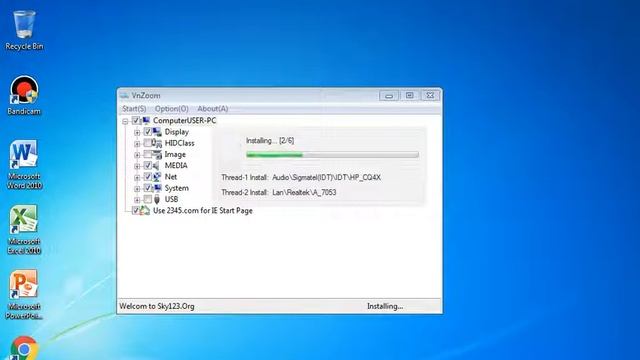Open the Microsoft Word 2010 shortcut
The width and height of the screenshot is (640, 360).
click(24, 164)
